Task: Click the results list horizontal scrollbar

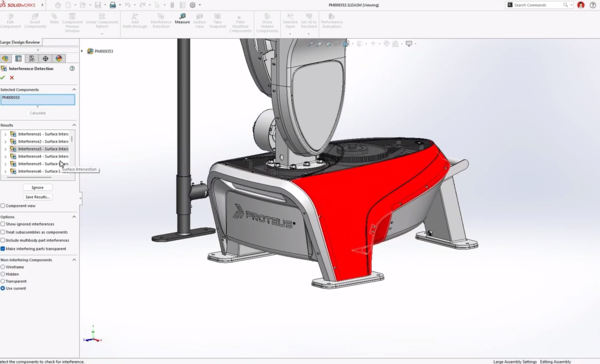Action: pyautogui.click(x=30, y=178)
